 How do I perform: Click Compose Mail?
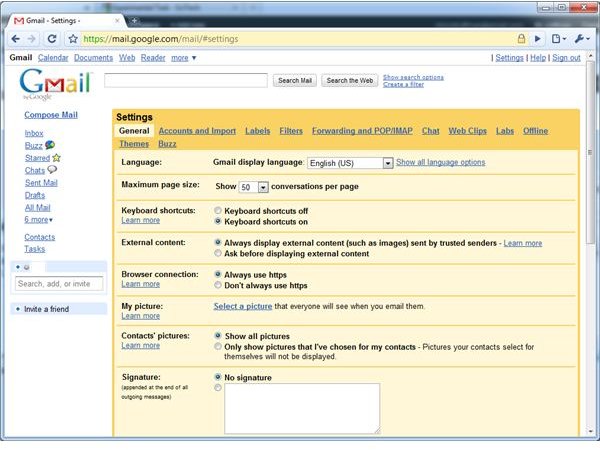pyautogui.click(x=51, y=115)
